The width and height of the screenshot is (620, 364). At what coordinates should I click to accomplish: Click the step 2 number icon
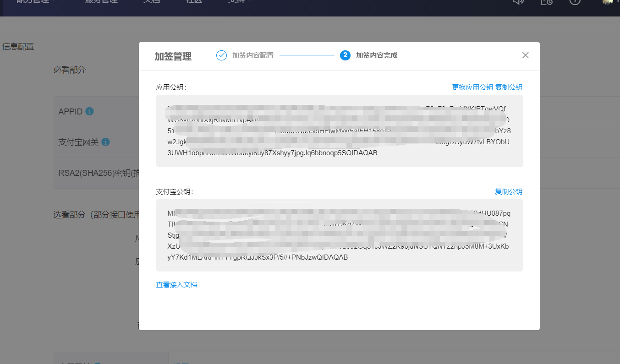(x=345, y=55)
